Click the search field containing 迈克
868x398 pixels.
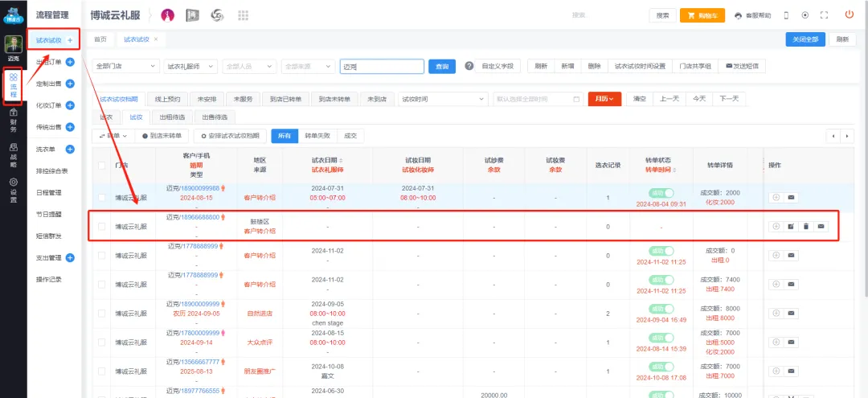pos(380,66)
